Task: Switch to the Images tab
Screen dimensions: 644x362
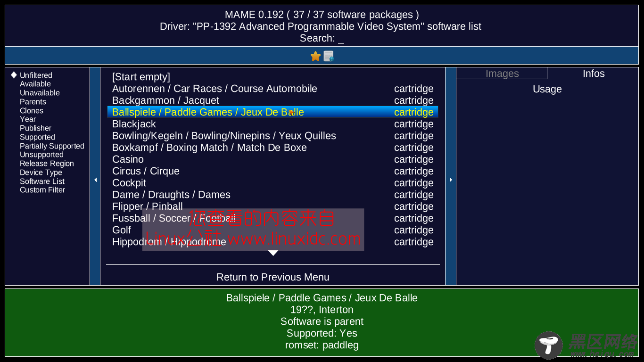Action: click(502, 74)
